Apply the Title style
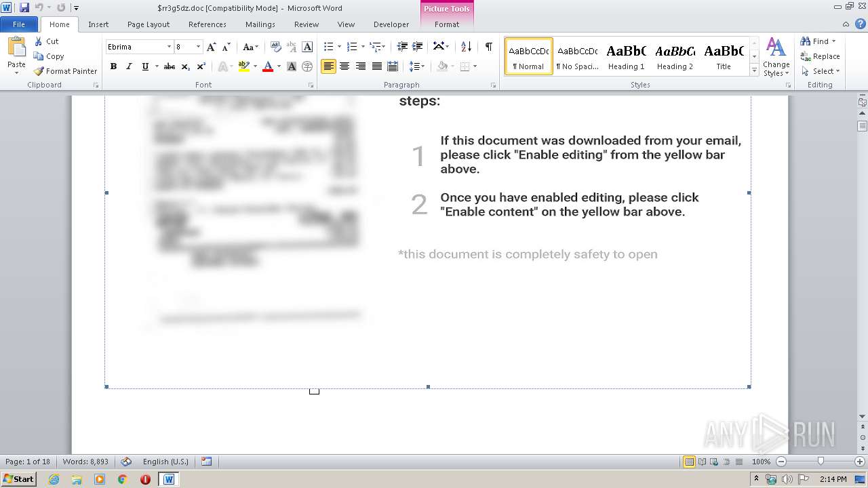The image size is (868, 488). [724, 56]
